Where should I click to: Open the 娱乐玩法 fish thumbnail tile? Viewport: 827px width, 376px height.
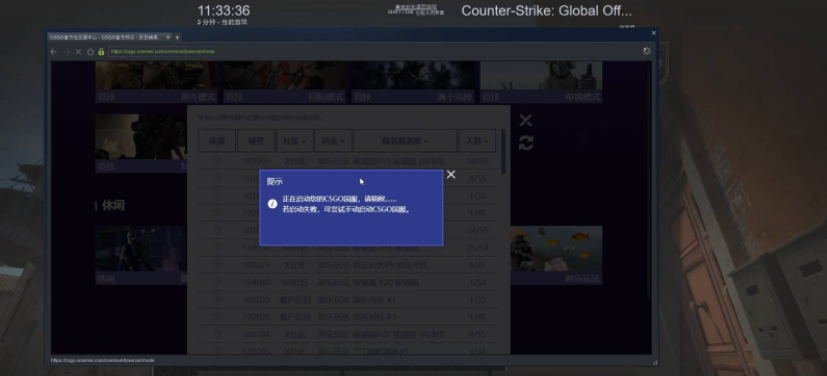coord(556,255)
